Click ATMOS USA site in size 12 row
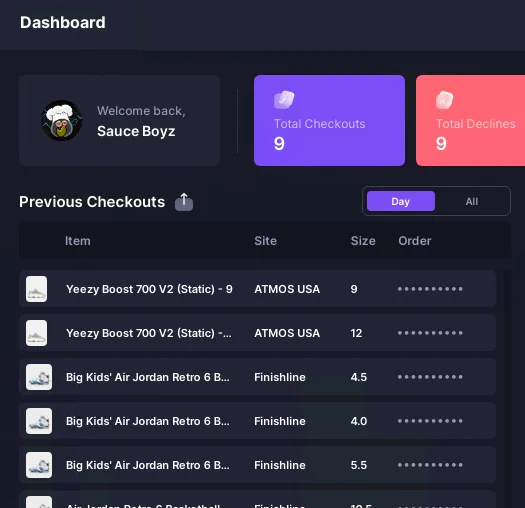Screen dimensions: 525x508 coord(287,333)
